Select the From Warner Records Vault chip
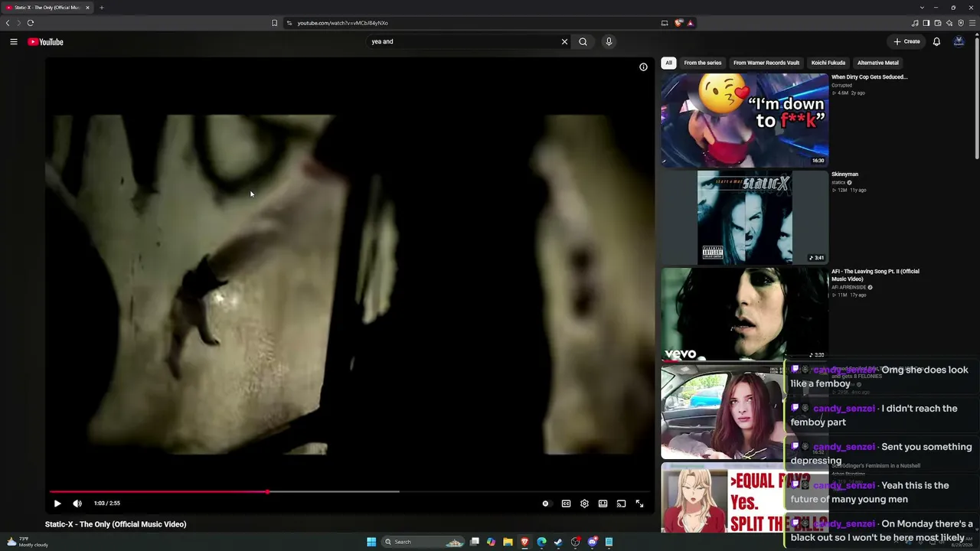 (766, 63)
